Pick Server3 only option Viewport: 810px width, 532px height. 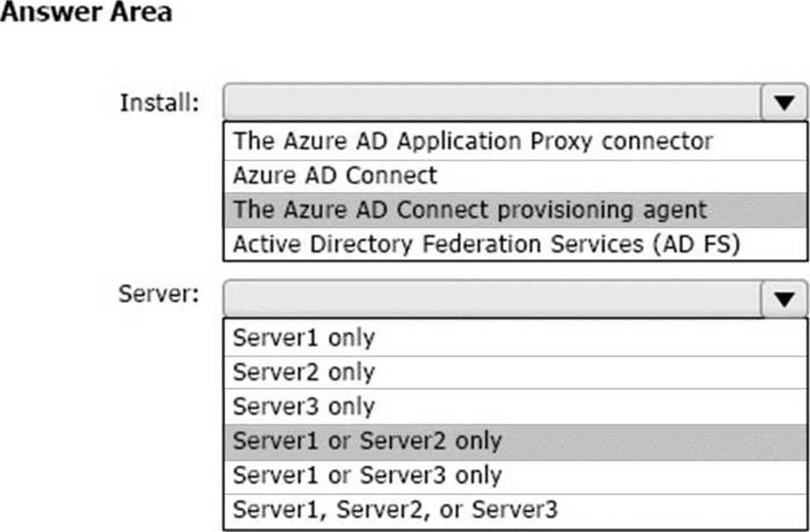pos(516,406)
